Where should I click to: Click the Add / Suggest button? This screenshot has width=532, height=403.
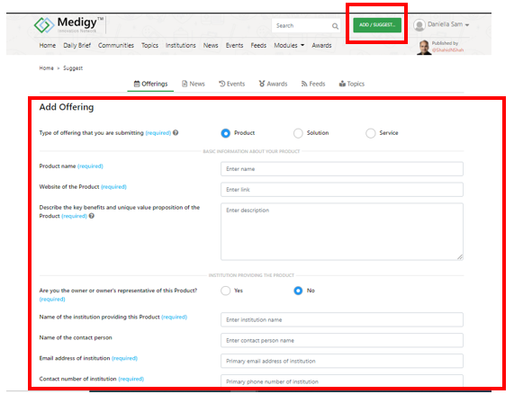[377, 25]
